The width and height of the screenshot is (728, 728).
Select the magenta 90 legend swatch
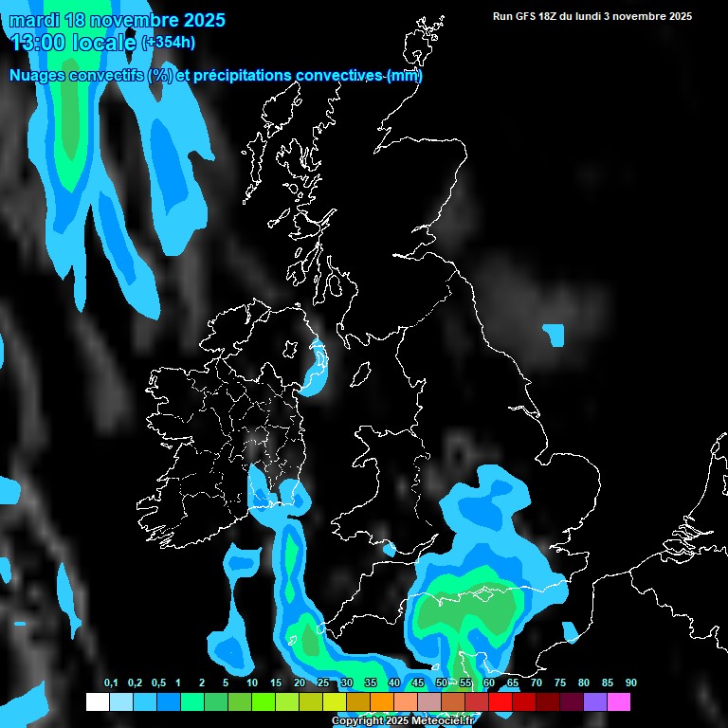[619, 701]
